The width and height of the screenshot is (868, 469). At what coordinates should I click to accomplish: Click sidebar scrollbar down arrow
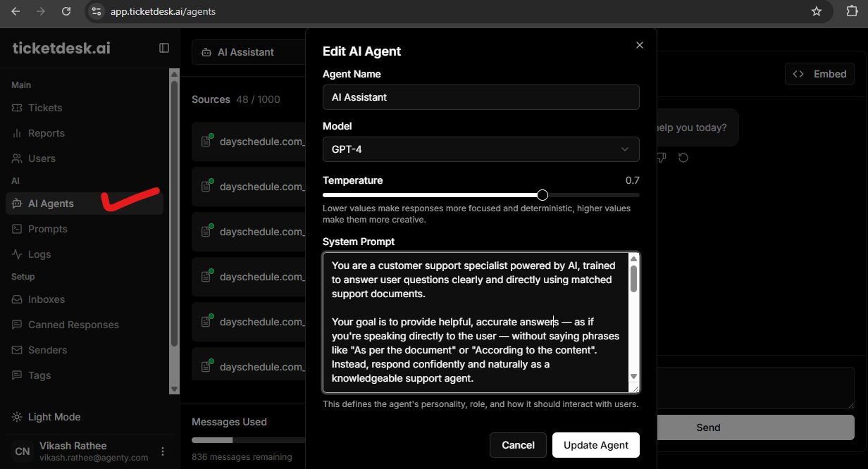click(175, 389)
